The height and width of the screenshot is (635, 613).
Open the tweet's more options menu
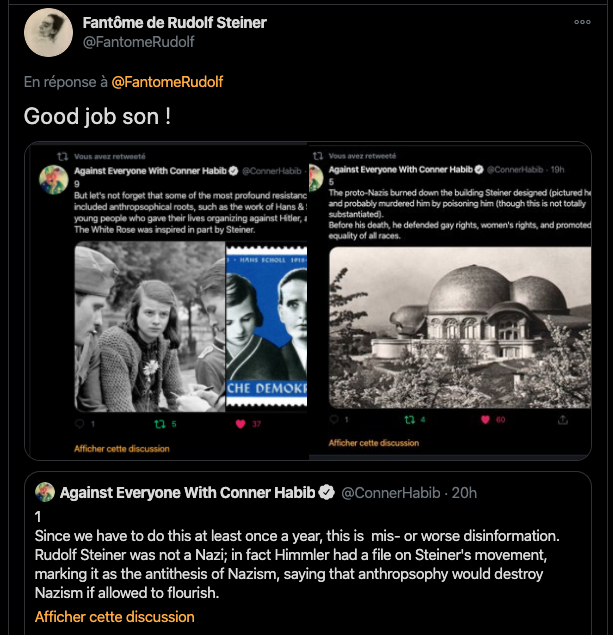coord(582,22)
